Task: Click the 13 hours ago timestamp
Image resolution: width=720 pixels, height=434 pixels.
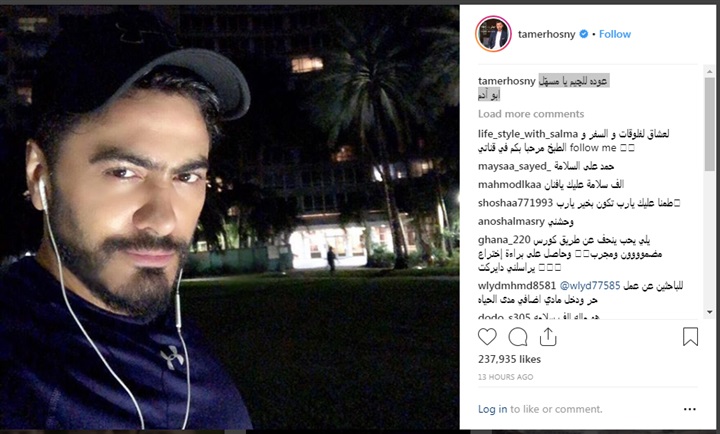Action: pyautogui.click(x=505, y=377)
